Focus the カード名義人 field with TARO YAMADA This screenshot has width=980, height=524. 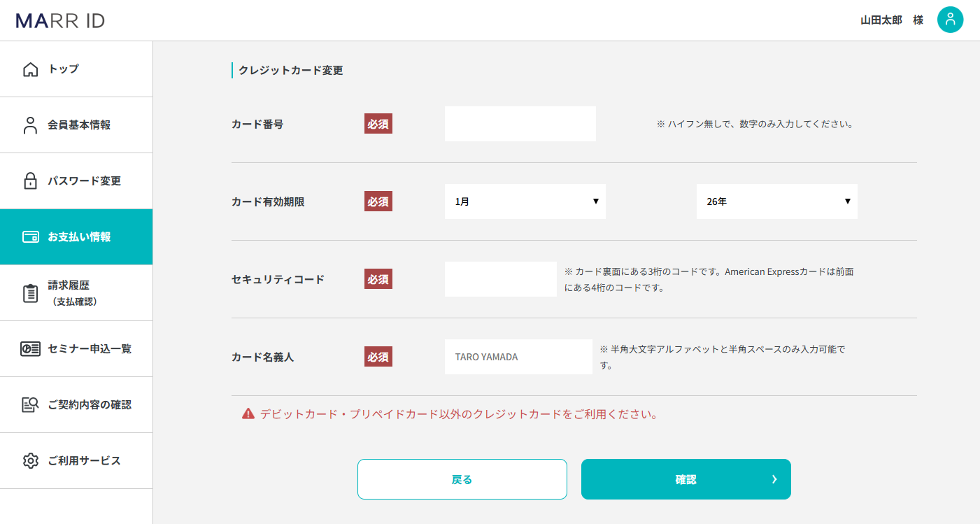click(518, 357)
